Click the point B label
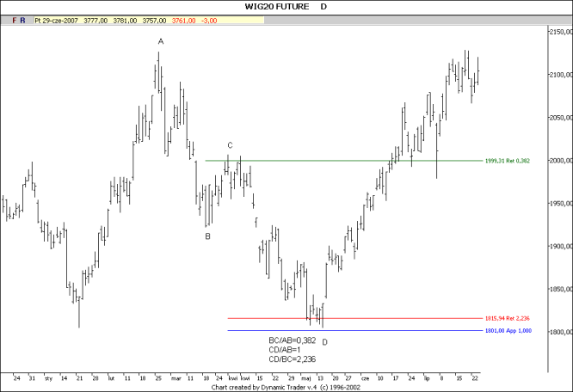The height and width of the screenshot is (392, 573). (207, 236)
